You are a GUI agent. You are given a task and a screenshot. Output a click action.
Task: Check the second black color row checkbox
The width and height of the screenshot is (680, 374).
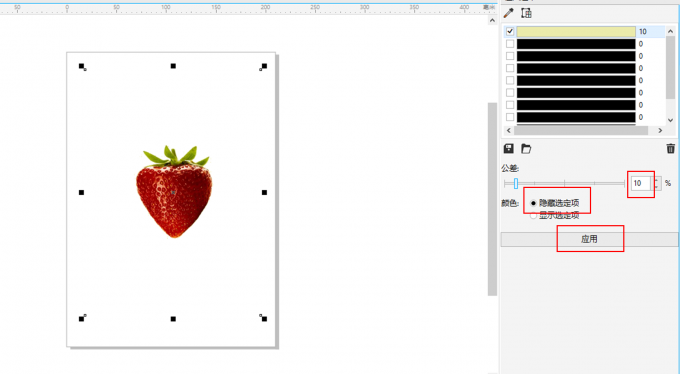[510, 56]
